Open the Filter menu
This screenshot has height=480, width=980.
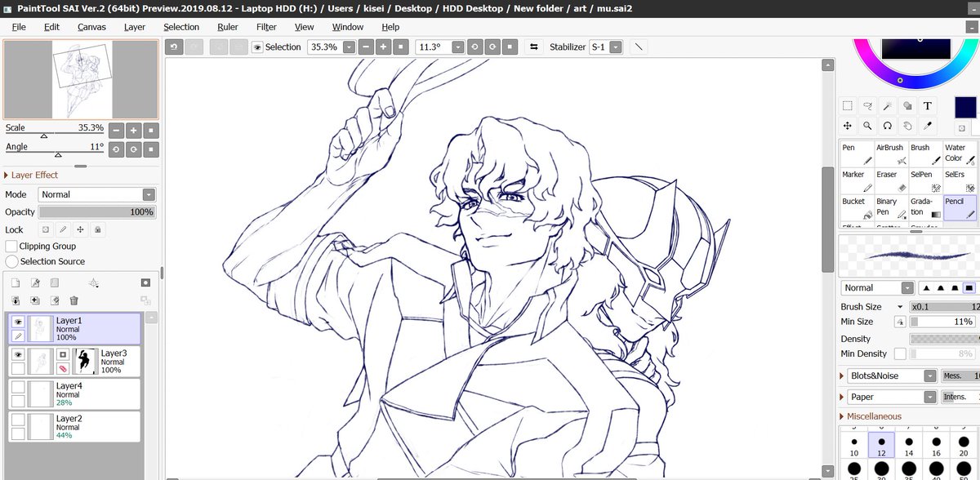tap(266, 27)
